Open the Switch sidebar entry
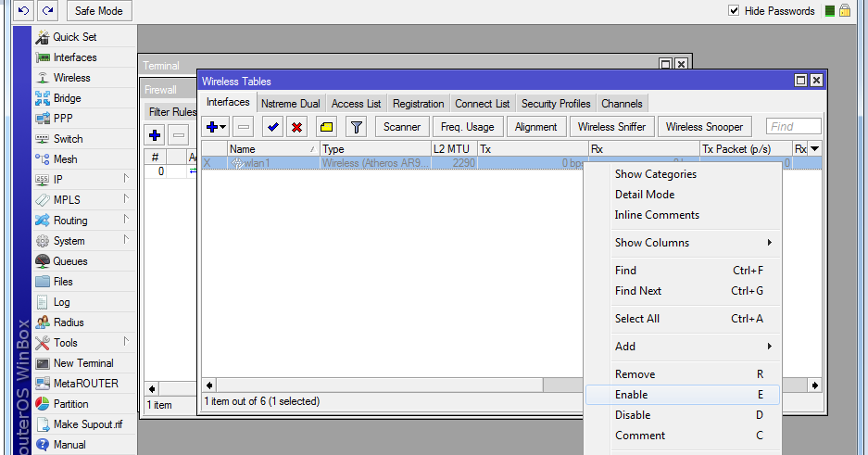This screenshot has width=868, height=455. (68, 139)
